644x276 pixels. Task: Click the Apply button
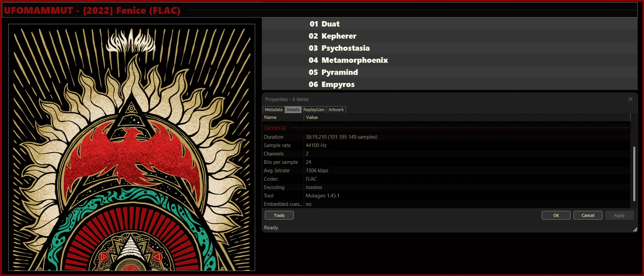click(620, 215)
